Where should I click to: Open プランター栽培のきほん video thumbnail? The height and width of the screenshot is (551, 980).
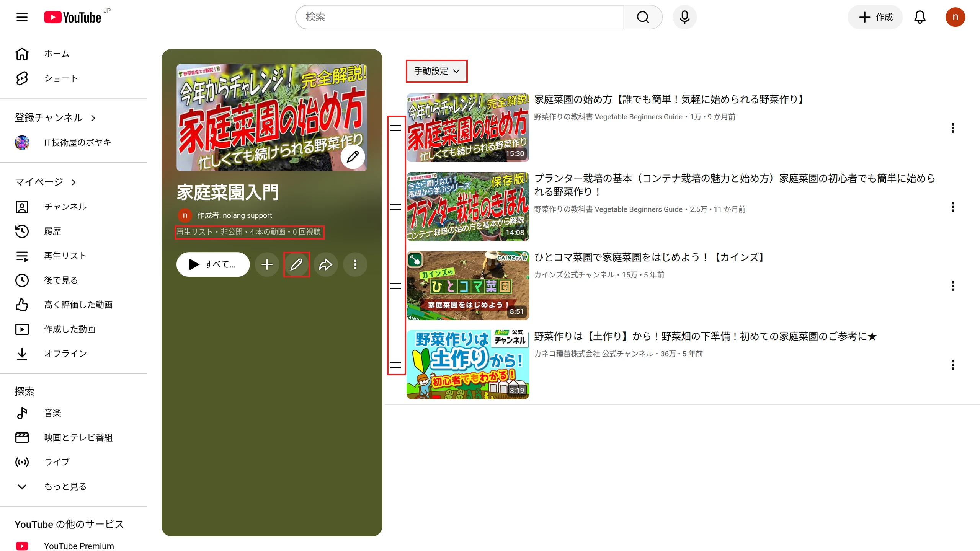click(x=467, y=207)
